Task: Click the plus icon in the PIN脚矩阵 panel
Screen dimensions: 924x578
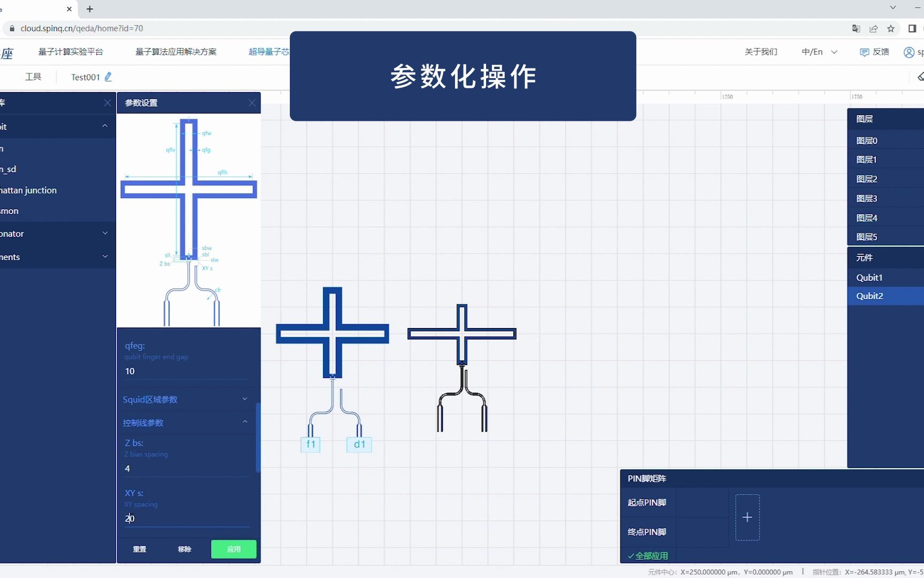Action: tap(747, 517)
